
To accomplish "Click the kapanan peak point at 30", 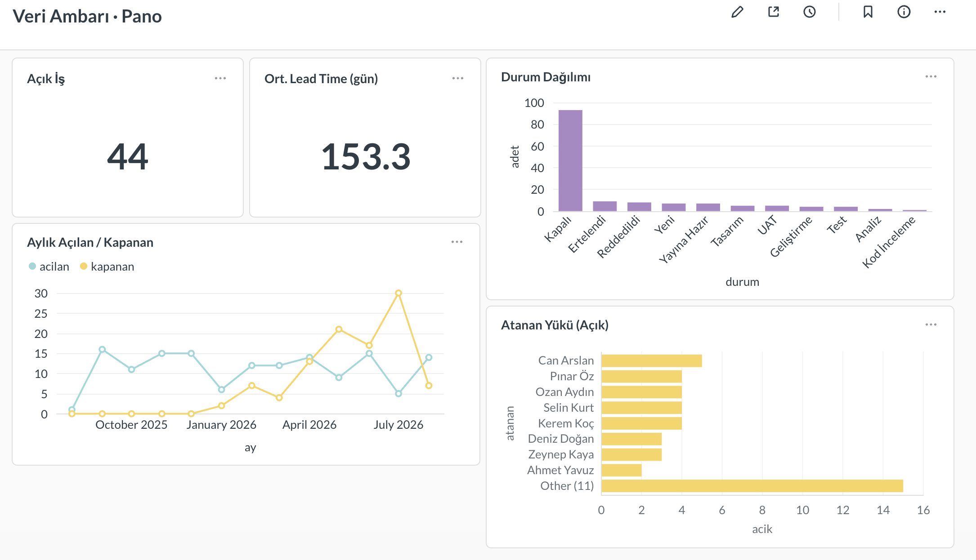I will pyautogui.click(x=398, y=293).
